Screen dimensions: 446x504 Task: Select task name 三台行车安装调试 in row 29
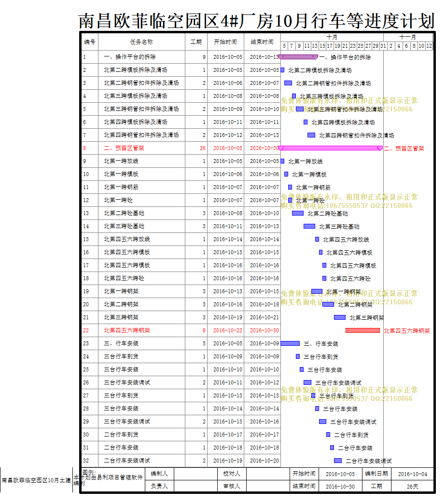(x=127, y=422)
